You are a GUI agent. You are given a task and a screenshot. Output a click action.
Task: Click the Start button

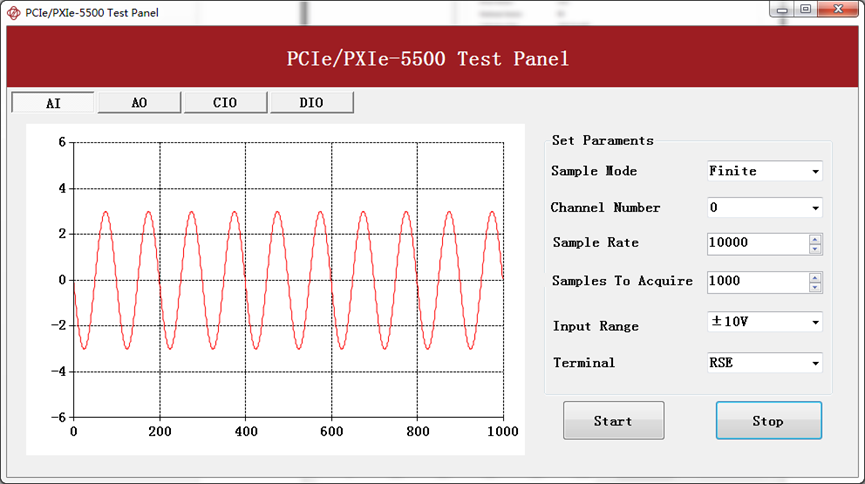point(613,421)
